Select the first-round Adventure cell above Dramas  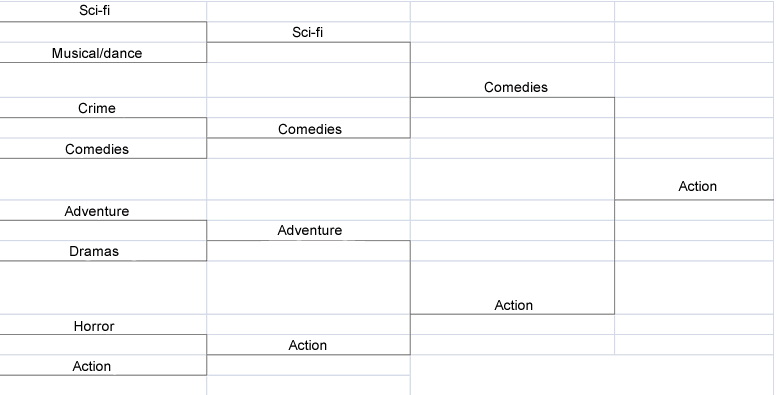tap(103, 210)
